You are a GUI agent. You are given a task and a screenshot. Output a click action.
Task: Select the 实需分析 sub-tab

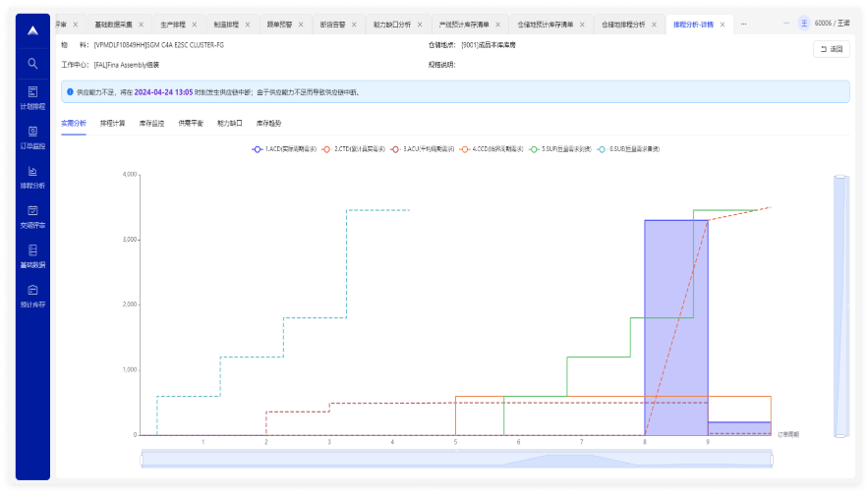click(74, 123)
